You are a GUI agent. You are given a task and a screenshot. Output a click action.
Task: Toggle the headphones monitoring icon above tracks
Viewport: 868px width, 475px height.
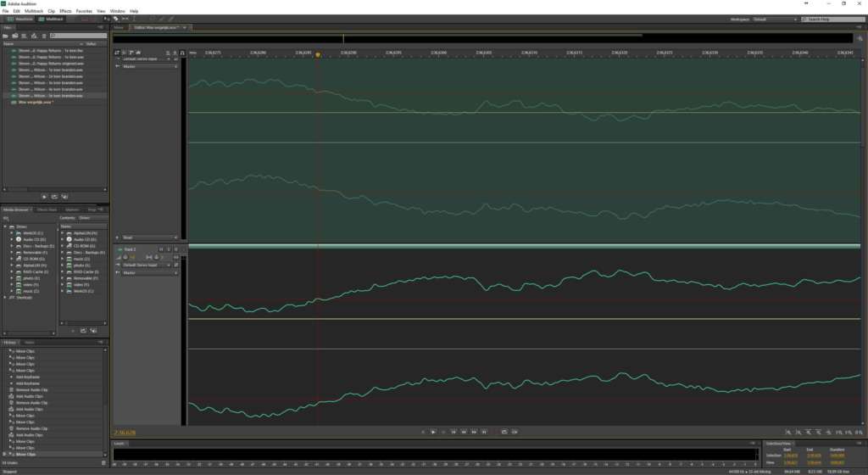click(x=182, y=53)
